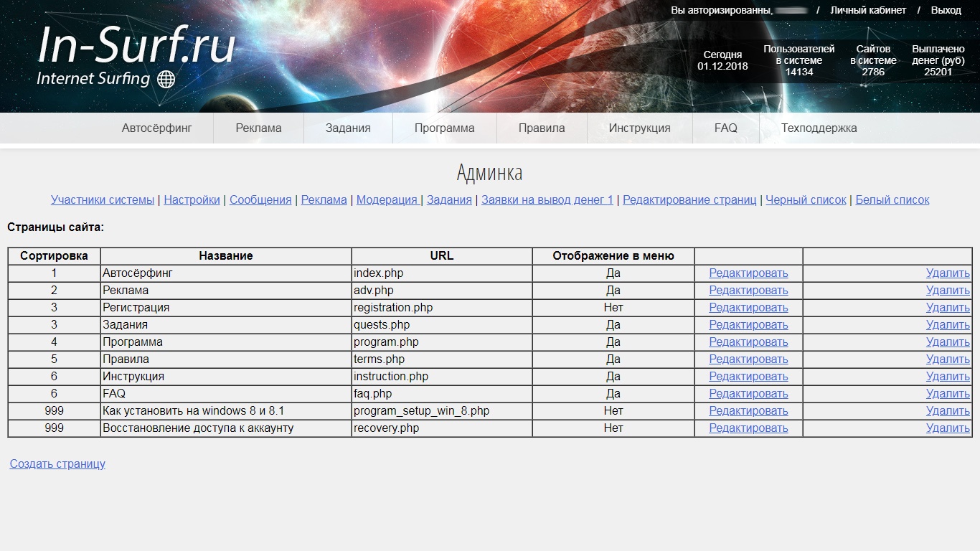The height and width of the screenshot is (551, 980).
Task: Open Заявки на вывод денег 1
Action: [x=547, y=200]
